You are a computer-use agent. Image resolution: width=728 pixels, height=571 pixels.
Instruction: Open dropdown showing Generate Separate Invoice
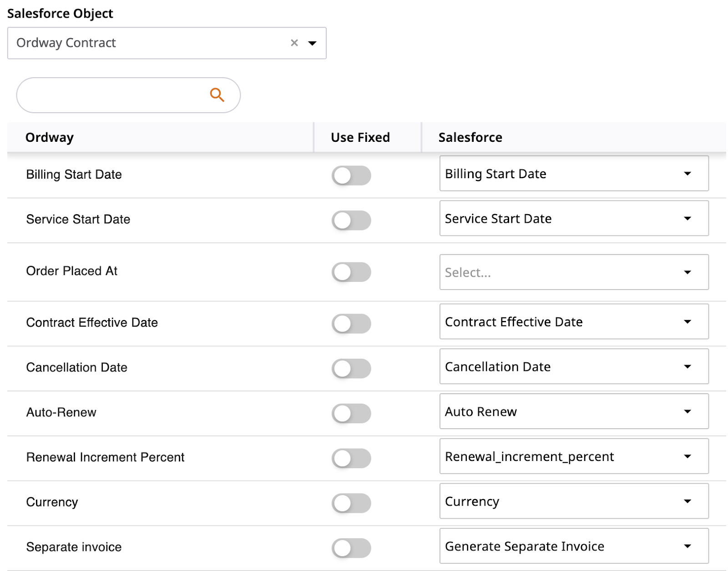point(574,546)
